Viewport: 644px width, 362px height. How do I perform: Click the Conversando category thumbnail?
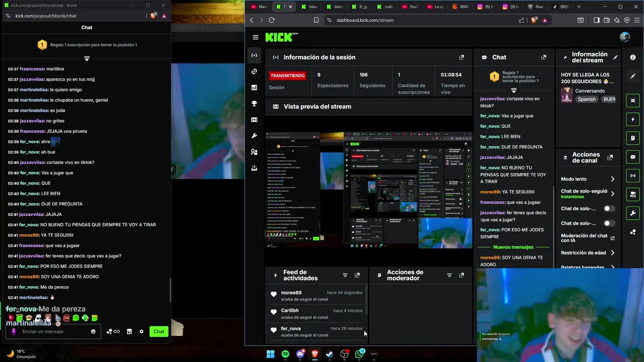(x=567, y=95)
